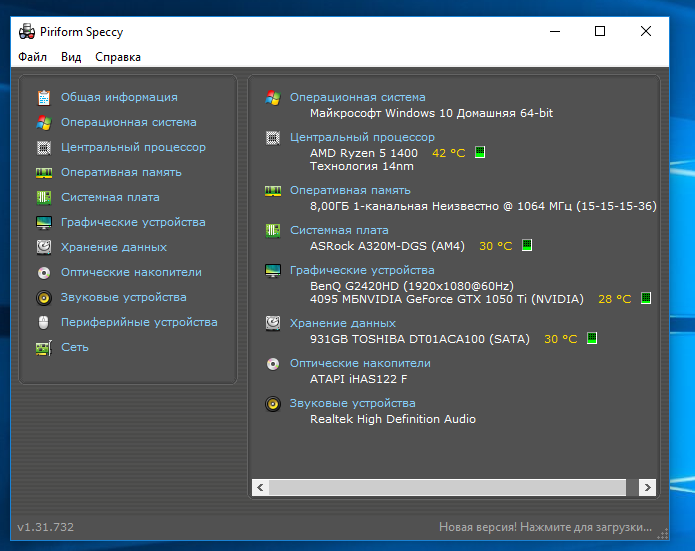This screenshot has height=551, width=695.
Task: Click the disc icon in summary panel
Action: pos(273,364)
